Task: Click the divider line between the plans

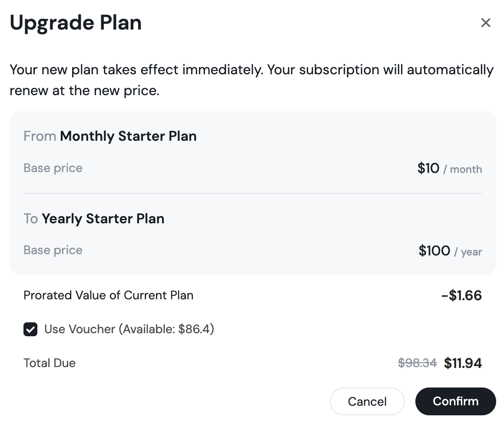Action: [252, 193]
